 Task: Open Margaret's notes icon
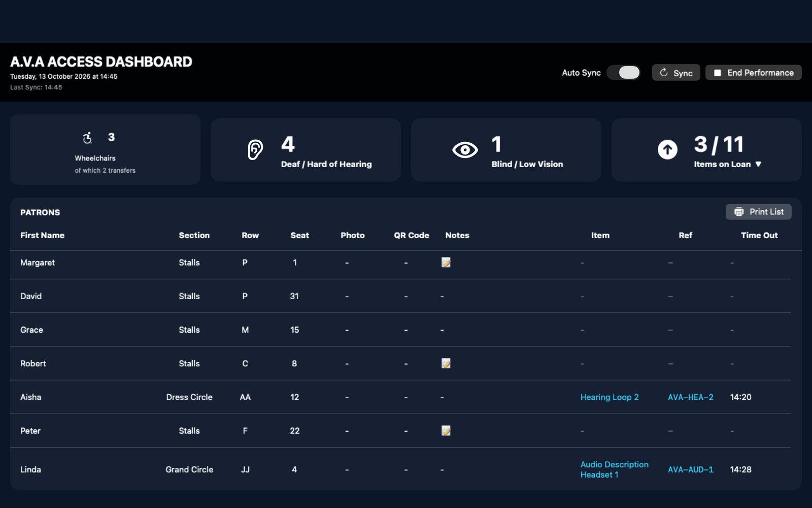pos(446,263)
